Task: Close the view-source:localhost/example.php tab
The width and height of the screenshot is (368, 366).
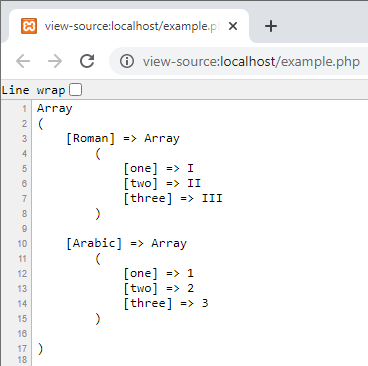Action: tap(233, 26)
